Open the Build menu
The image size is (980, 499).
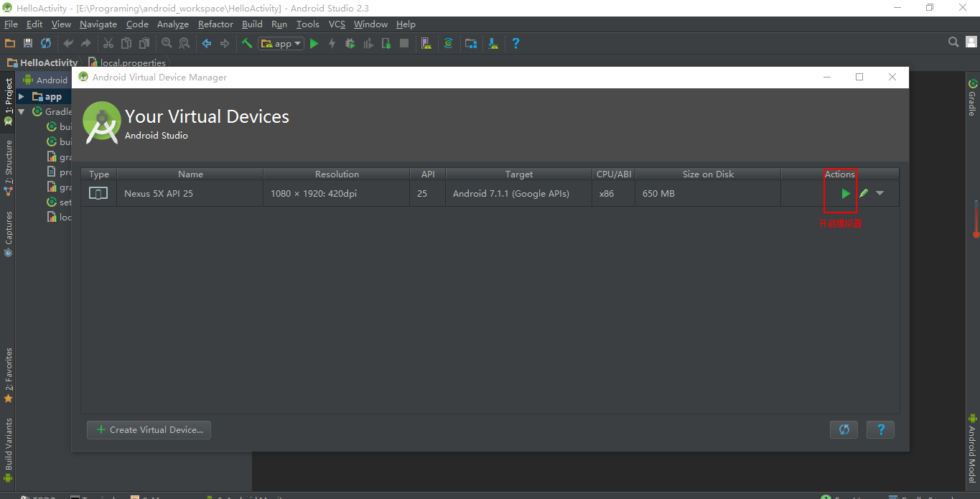[252, 24]
